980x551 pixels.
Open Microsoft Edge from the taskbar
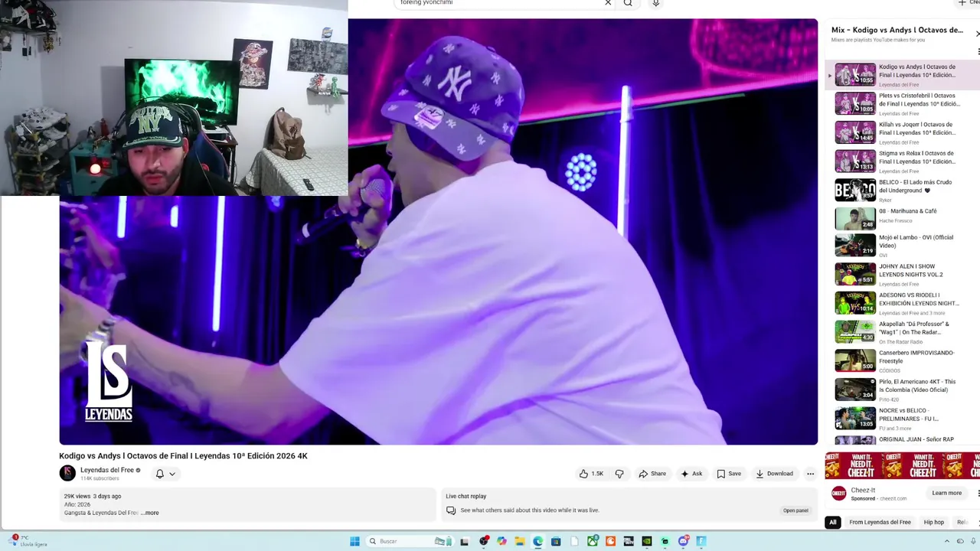(x=537, y=541)
